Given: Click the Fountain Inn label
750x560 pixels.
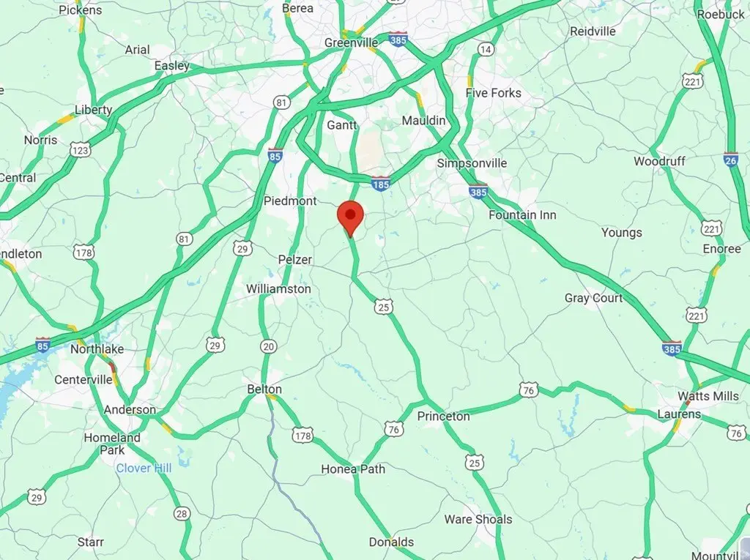Looking at the screenshot, I should (522, 215).
